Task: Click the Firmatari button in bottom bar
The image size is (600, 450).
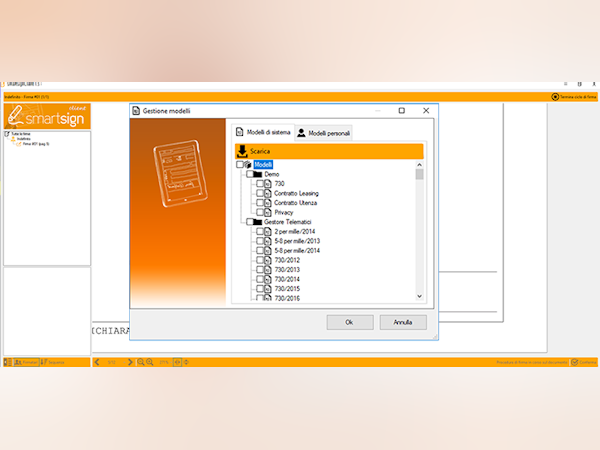Action: tap(26, 362)
